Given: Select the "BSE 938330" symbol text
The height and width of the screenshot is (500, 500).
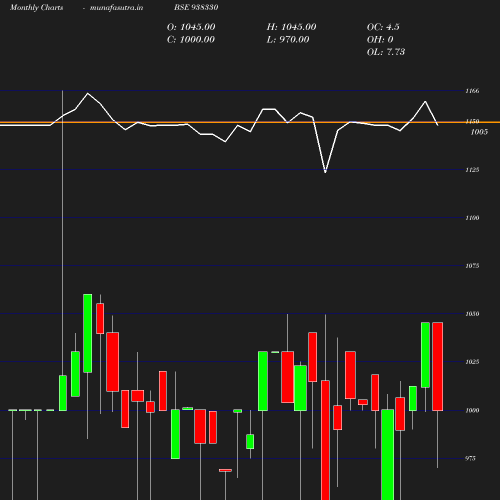Looking at the screenshot, I should pyautogui.click(x=196, y=7).
